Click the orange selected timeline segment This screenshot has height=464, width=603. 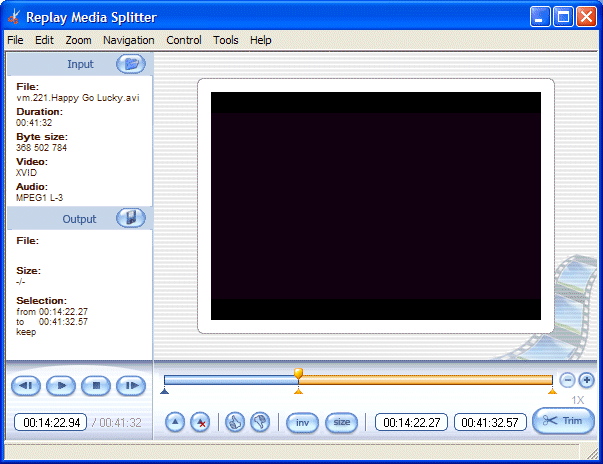(x=425, y=380)
